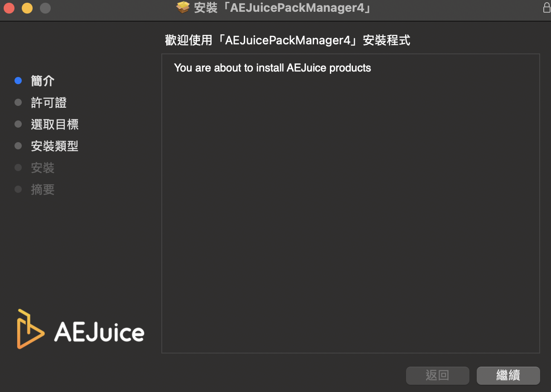The height and width of the screenshot is (392, 551).
Task: Select the dimmed 安裝 step in sidebar
Action: pos(43,168)
